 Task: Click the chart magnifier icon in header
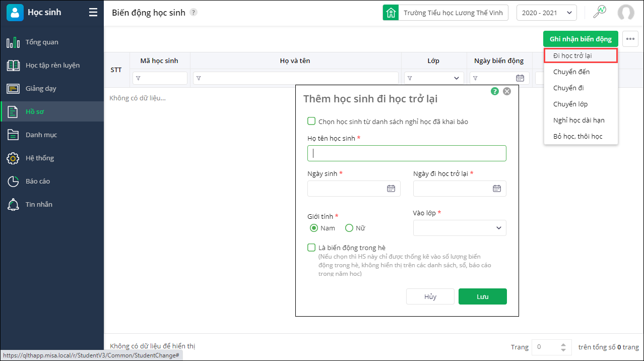click(x=599, y=12)
